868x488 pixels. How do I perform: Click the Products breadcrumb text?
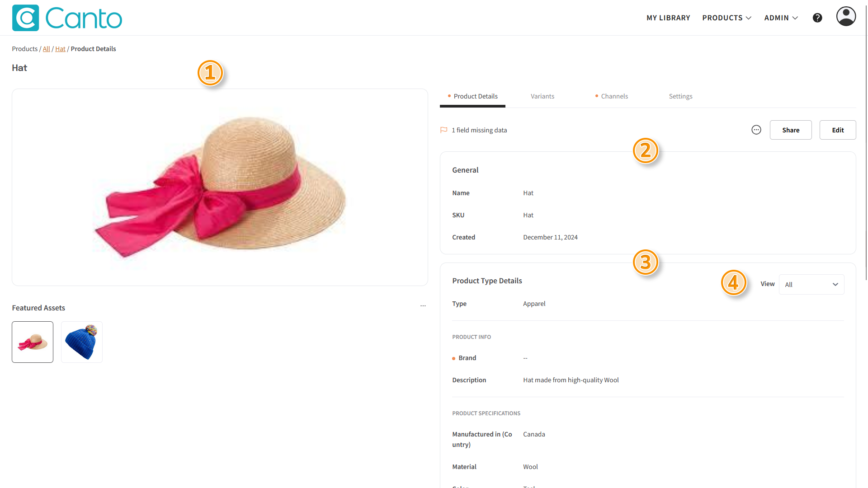pyautogui.click(x=25, y=49)
